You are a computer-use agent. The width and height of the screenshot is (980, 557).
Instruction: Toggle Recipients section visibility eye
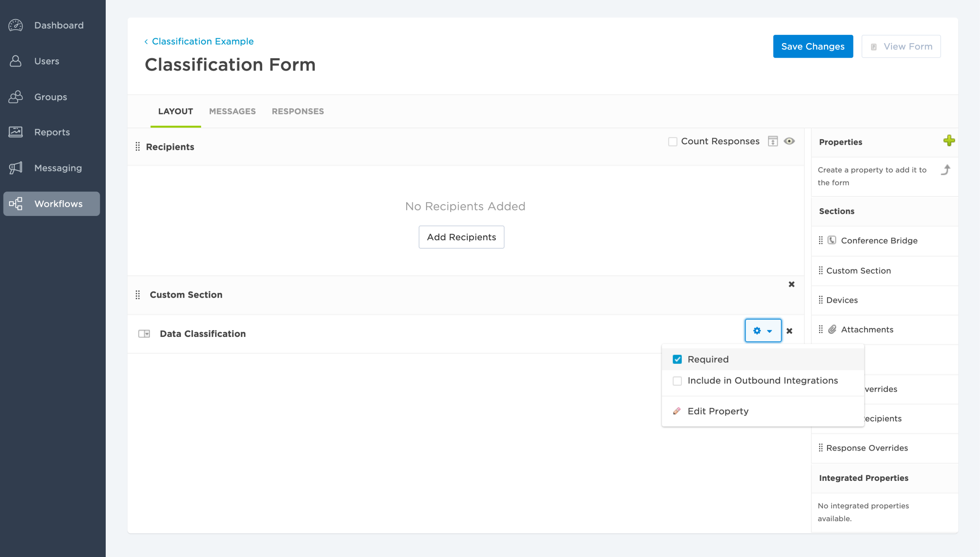coord(789,141)
